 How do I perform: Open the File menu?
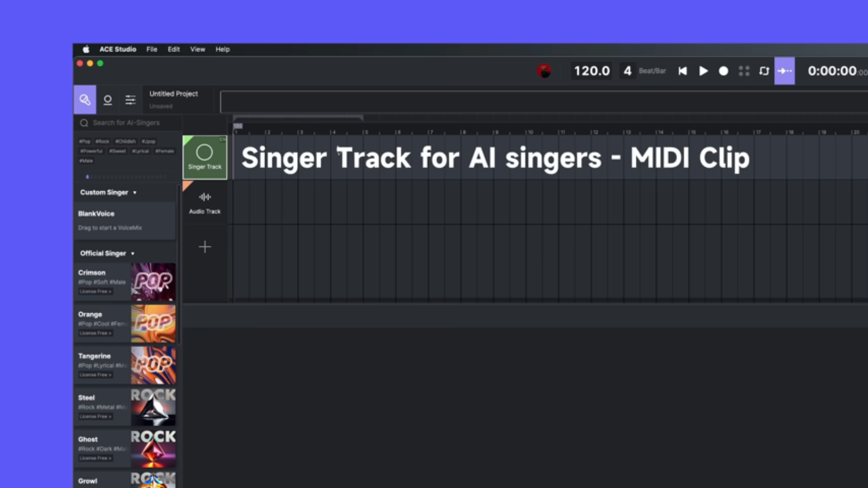pyautogui.click(x=152, y=49)
